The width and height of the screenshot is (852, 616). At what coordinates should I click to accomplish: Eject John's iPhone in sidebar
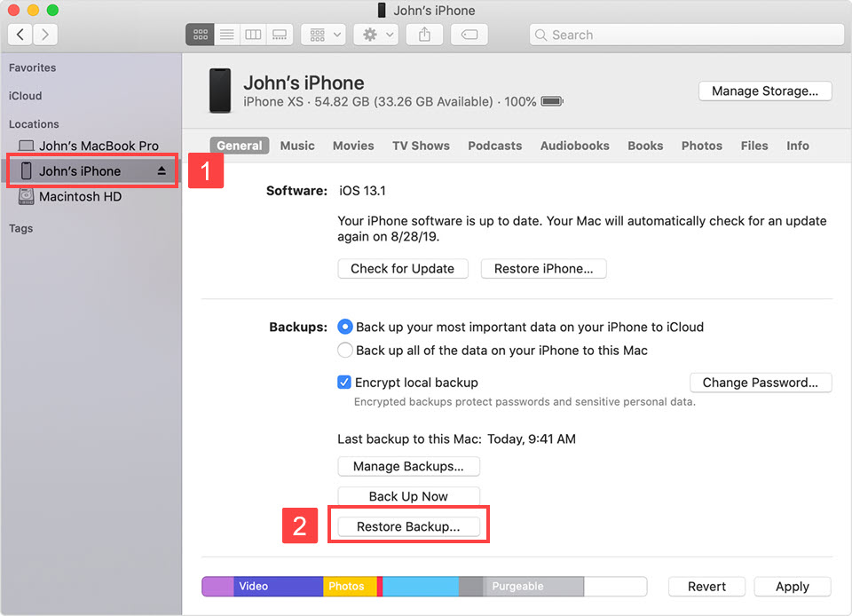coord(162,171)
